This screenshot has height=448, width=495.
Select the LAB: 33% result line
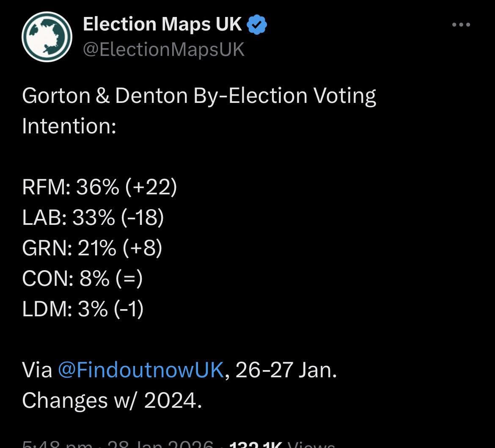[93, 218]
